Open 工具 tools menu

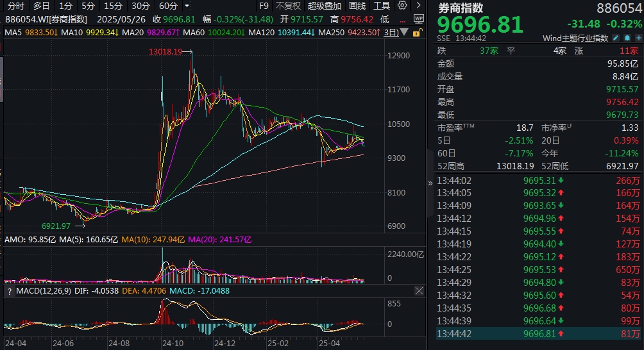tap(382, 6)
